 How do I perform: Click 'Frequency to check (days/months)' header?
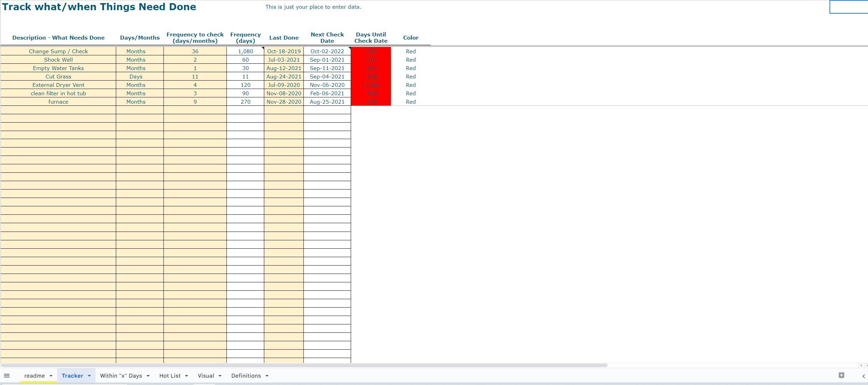195,37
